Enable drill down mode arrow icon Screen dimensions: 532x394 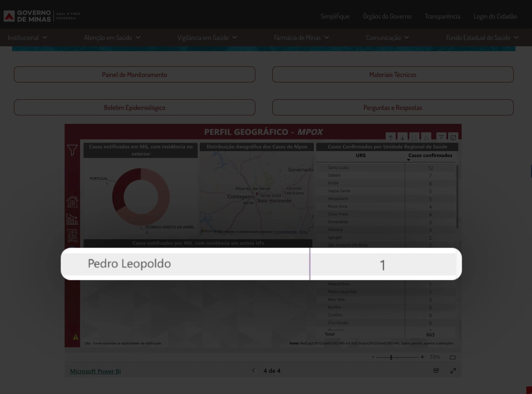point(402,138)
